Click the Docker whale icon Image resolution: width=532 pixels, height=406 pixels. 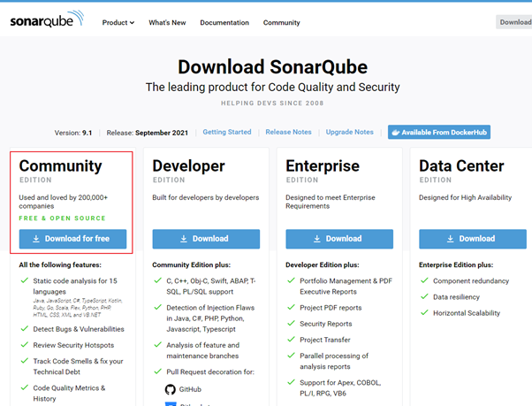[x=396, y=133]
